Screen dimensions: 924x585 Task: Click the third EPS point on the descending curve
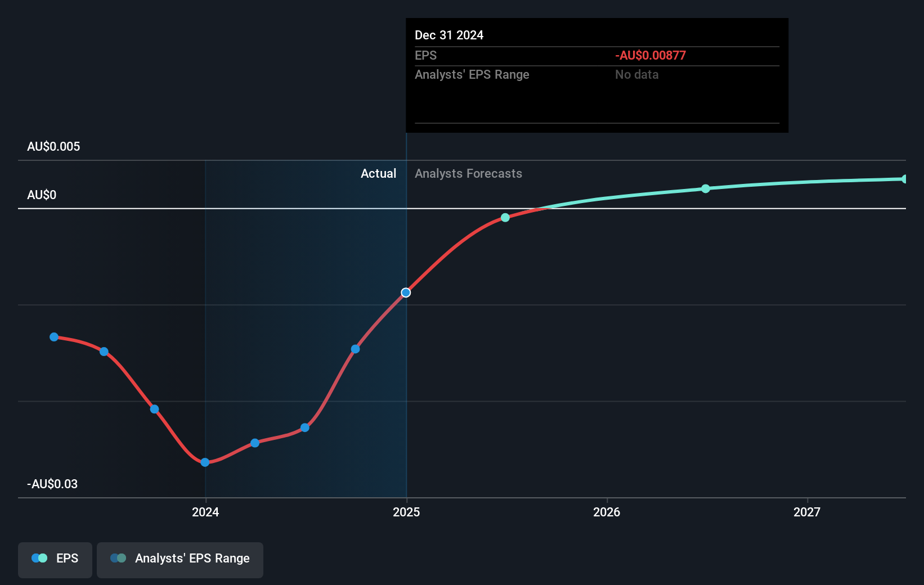coord(154,409)
